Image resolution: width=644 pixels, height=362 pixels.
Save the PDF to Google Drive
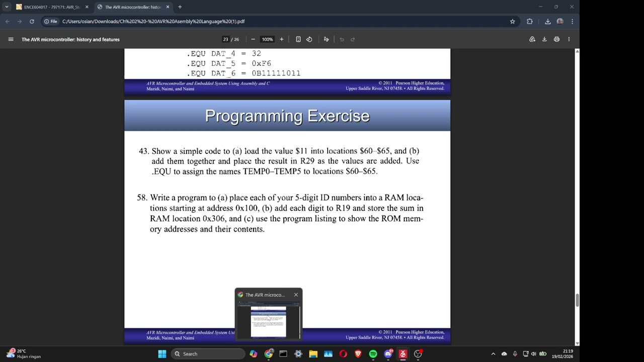(x=532, y=39)
